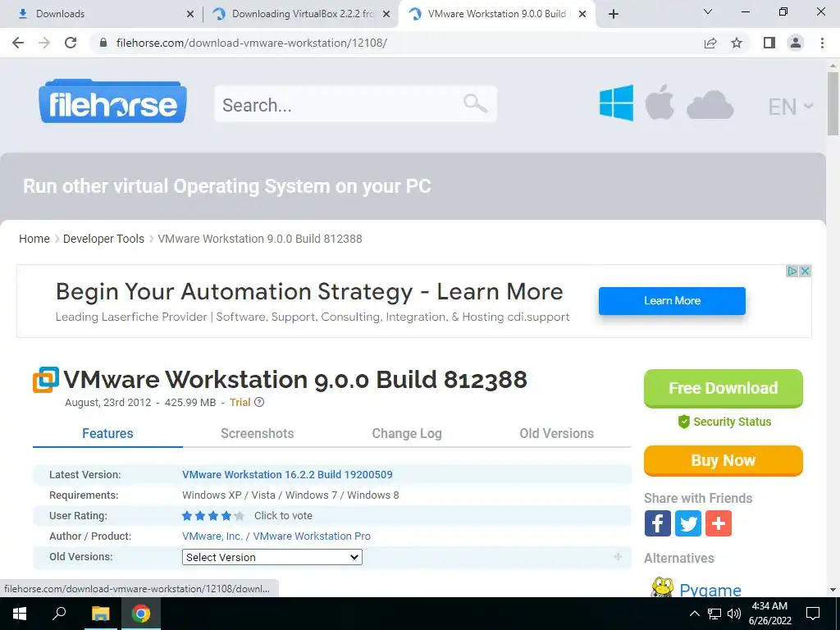Screen dimensions: 840x630
Task: Click the green Free Download button
Action: 724,388
